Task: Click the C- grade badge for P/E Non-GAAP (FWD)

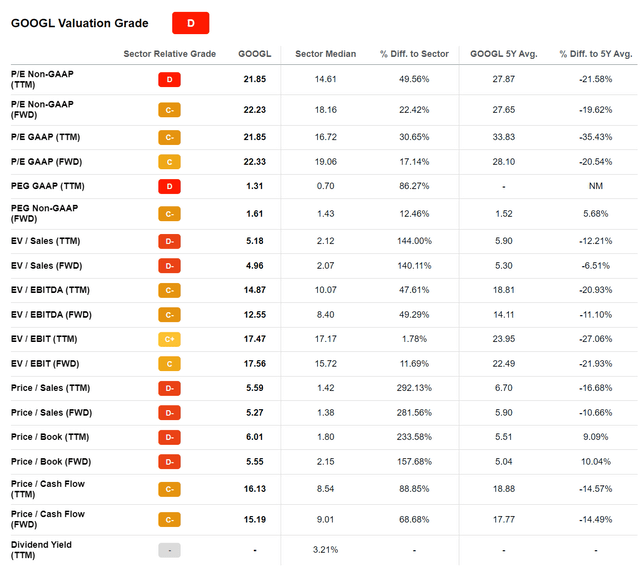Action: click(x=169, y=110)
